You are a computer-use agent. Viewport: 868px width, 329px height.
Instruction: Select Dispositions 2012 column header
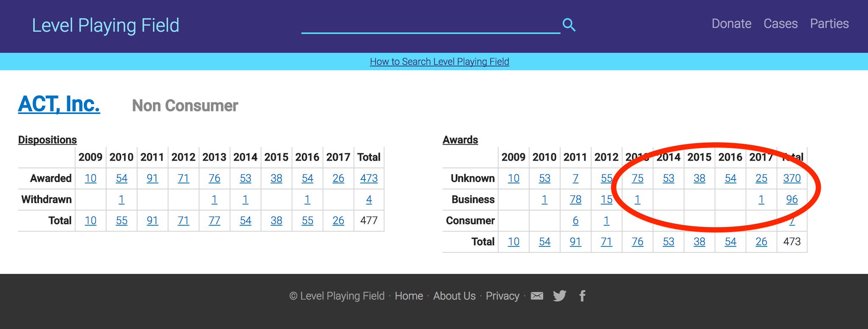tap(184, 157)
